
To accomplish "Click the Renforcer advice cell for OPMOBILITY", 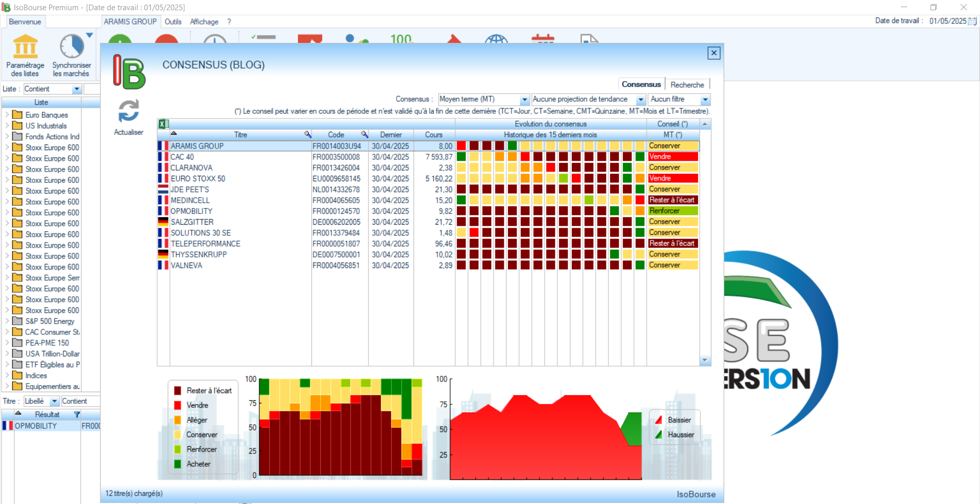I will [x=673, y=211].
